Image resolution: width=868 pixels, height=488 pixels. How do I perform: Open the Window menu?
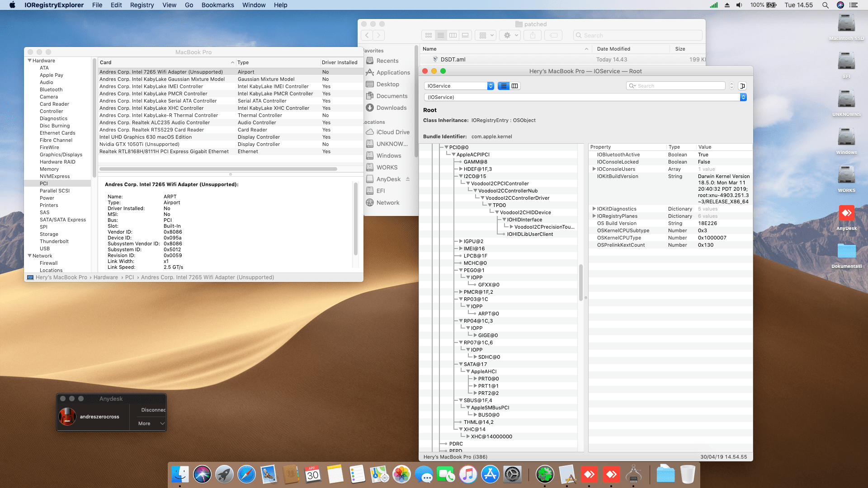click(x=254, y=5)
